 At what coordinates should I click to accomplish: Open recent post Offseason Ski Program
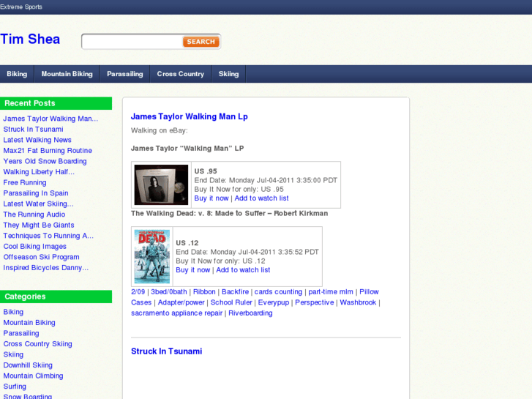[x=42, y=257]
